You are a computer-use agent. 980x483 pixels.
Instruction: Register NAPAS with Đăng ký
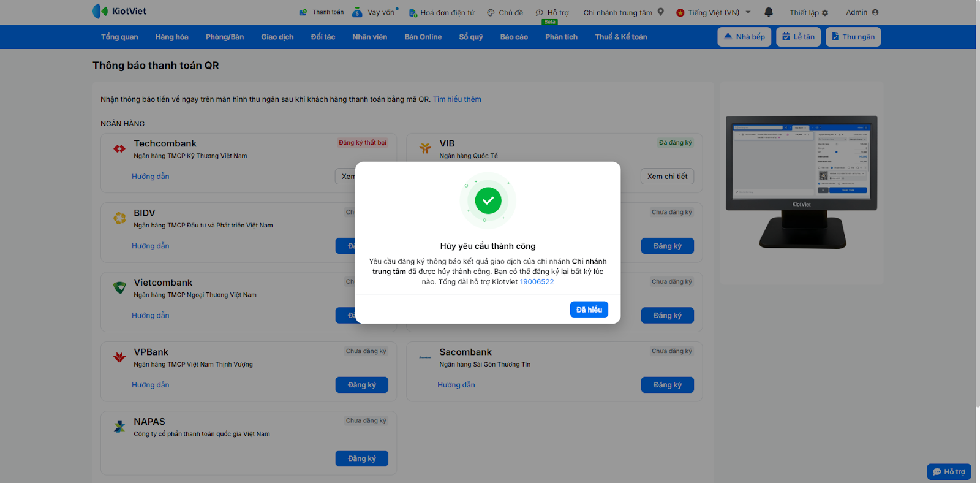(x=362, y=458)
